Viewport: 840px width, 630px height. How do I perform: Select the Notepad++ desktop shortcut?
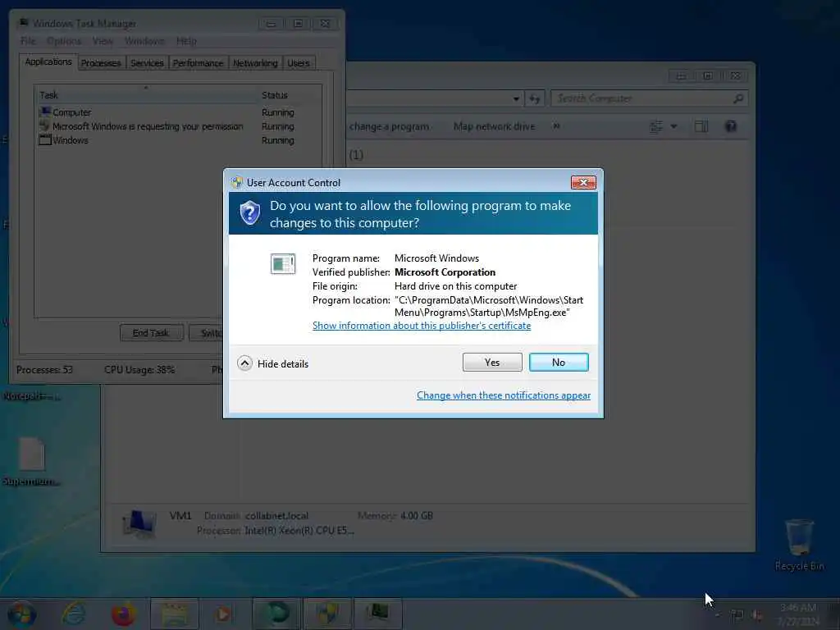pyautogui.click(x=31, y=396)
